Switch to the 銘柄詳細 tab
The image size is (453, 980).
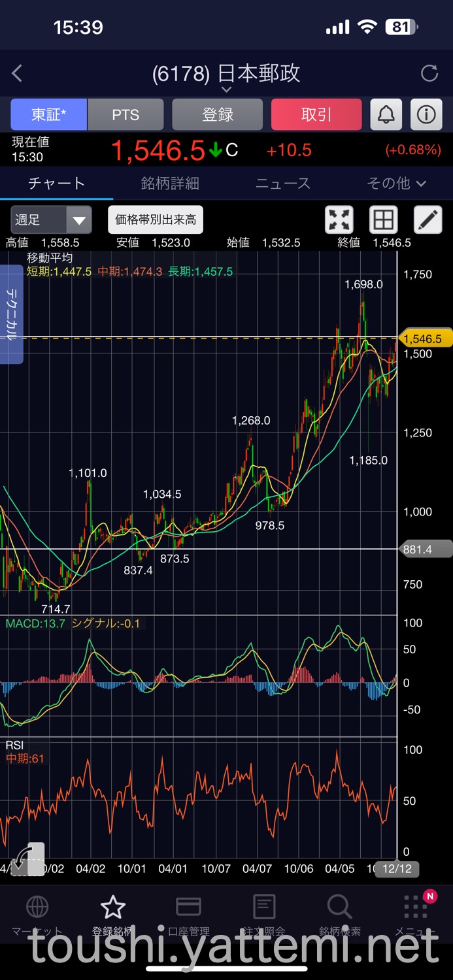pyautogui.click(x=170, y=184)
